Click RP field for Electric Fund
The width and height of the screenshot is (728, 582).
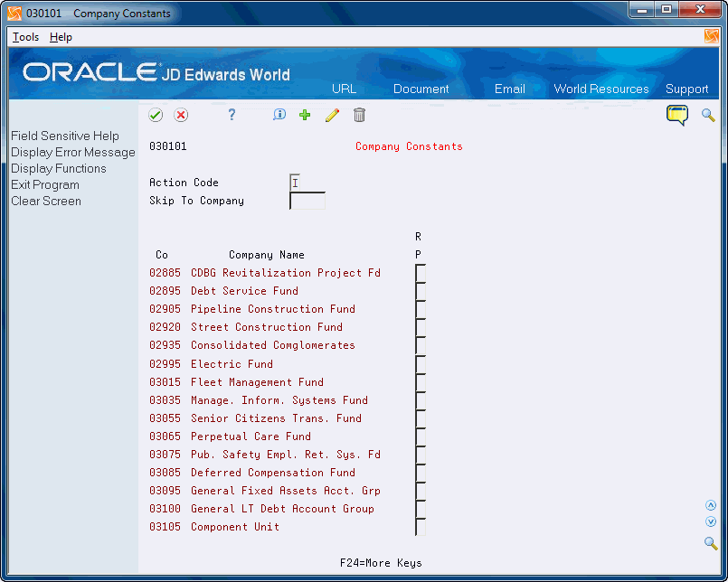point(421,364)
